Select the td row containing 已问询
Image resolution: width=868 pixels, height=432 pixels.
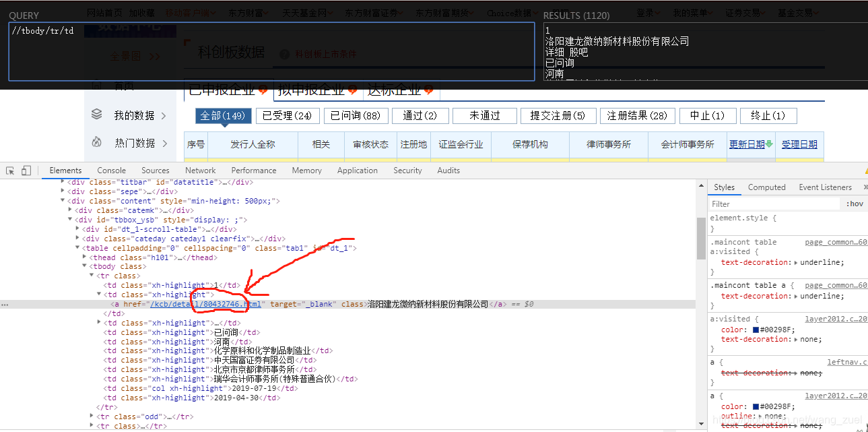point(181,332)
